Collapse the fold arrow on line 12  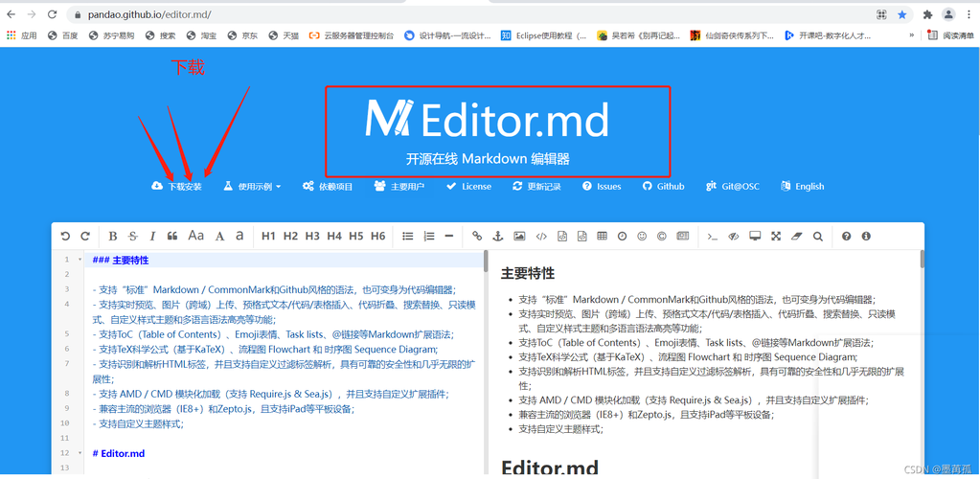[80, 453]
